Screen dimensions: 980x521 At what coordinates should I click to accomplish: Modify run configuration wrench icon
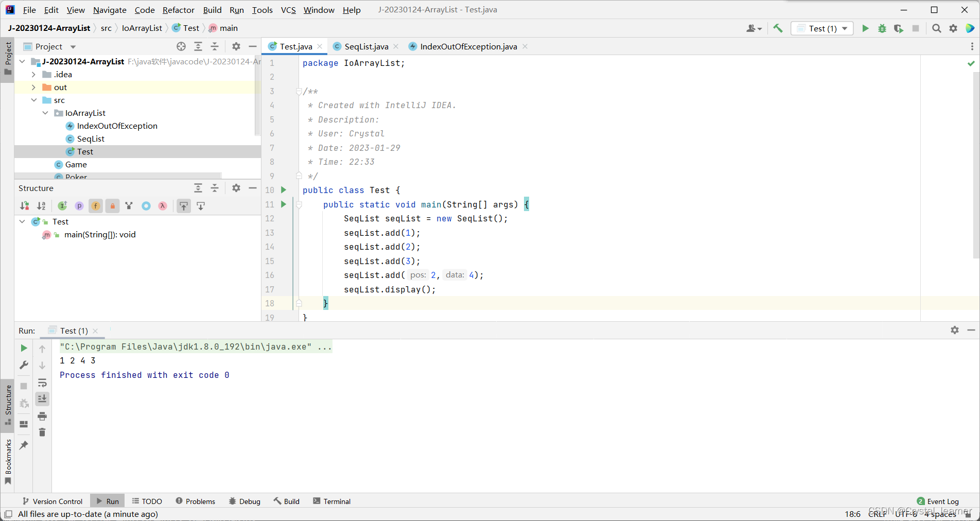[x=24, y=365]
